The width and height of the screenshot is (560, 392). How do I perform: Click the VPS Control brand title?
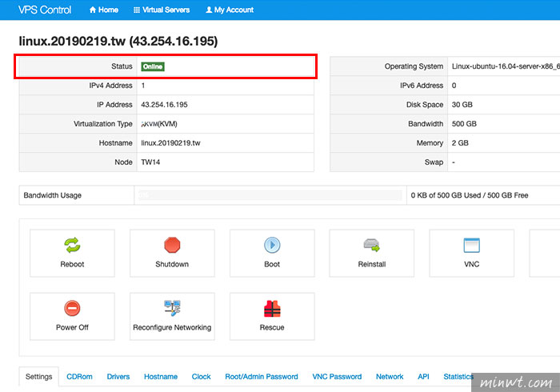[x=45, y=10]
